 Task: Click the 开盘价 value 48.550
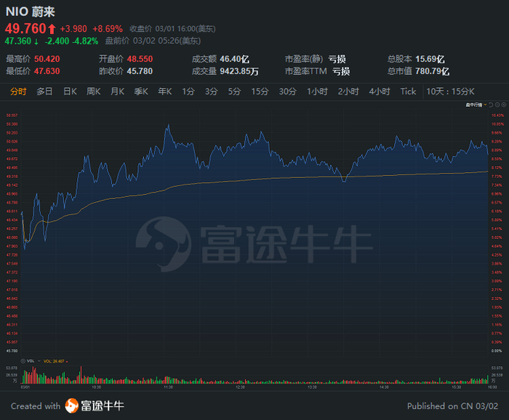[140, 59]
